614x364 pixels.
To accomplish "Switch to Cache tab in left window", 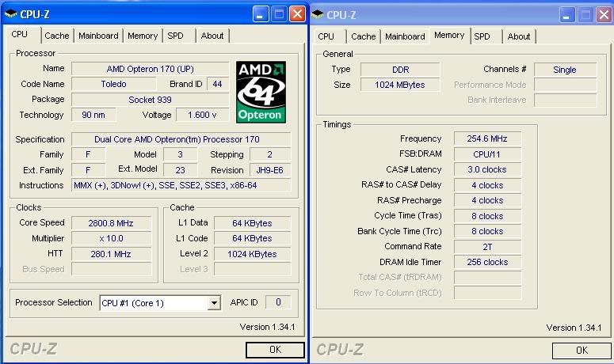I will pyautogui.click(x=57, y=36).
